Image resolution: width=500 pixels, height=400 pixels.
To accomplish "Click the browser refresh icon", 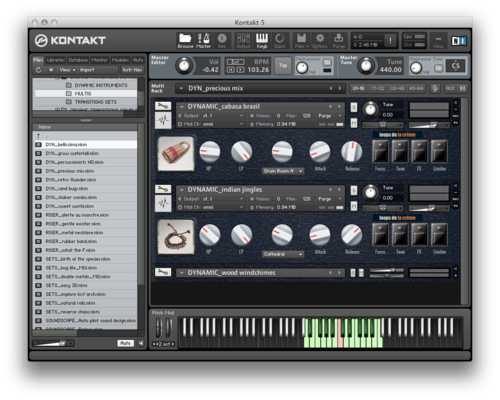I will [38, 70].
